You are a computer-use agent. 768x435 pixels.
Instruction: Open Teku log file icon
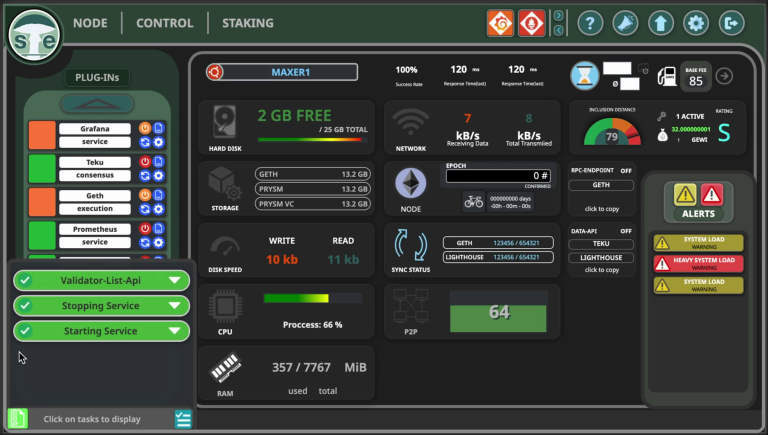tap(159, 162)
